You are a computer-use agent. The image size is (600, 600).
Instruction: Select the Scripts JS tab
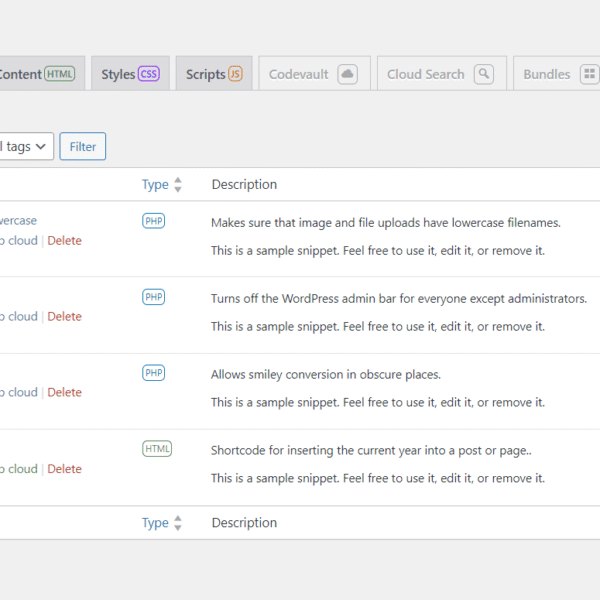tap(213, 74)
